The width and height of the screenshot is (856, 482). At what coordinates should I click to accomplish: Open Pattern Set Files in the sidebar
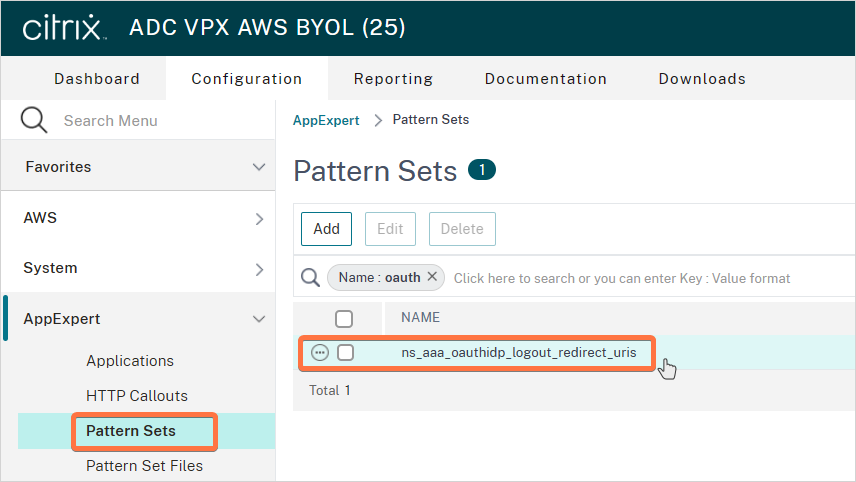[x=145, y=466]
